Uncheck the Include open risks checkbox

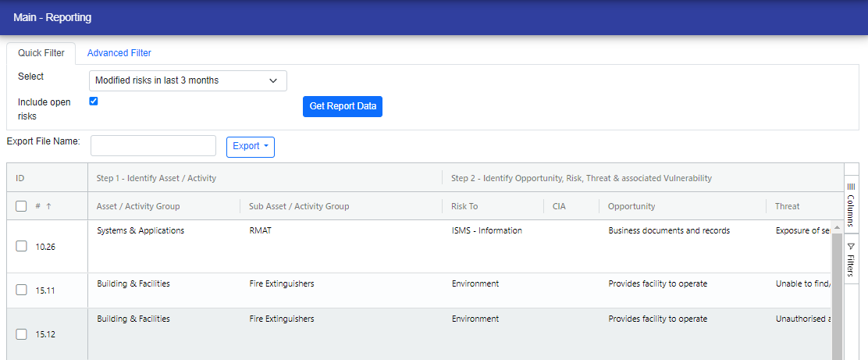point(94,102)
